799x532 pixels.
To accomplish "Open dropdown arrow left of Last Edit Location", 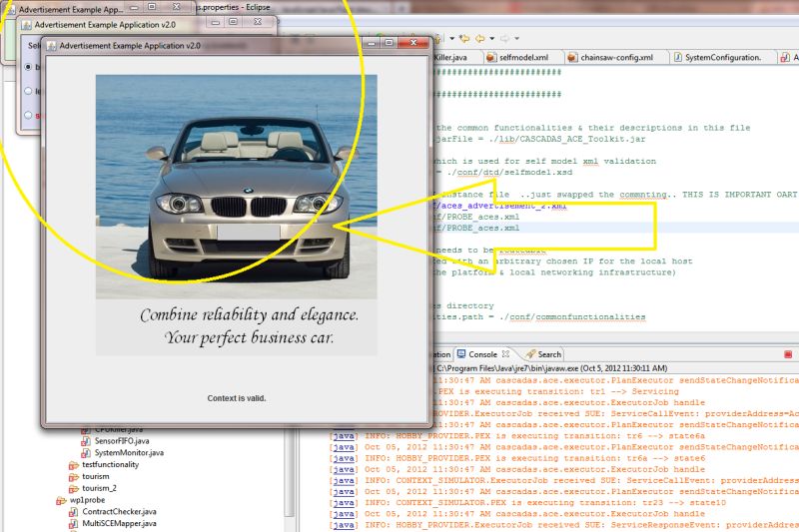I will pos(451,38).
